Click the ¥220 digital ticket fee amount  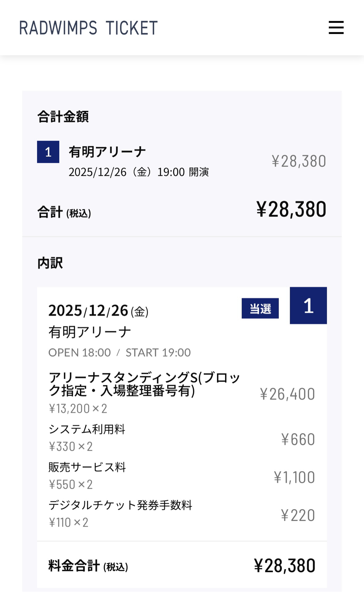pos(298,516)
